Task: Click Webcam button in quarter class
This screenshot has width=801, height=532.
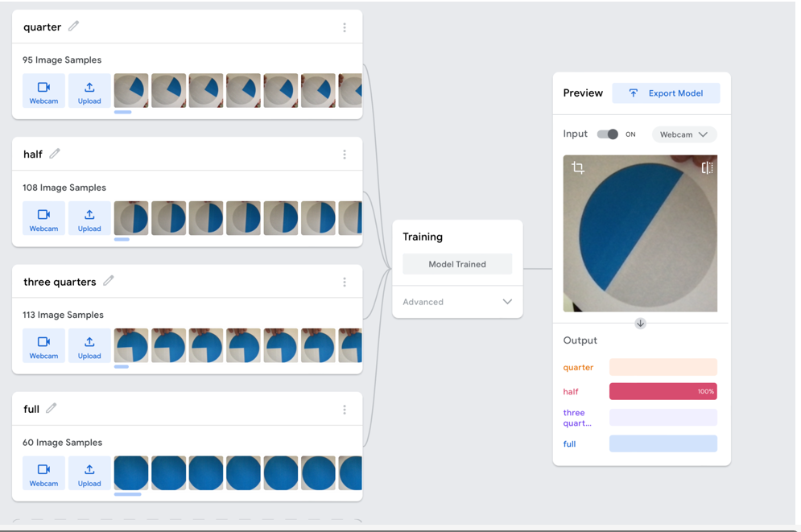Action: point(43,92)
